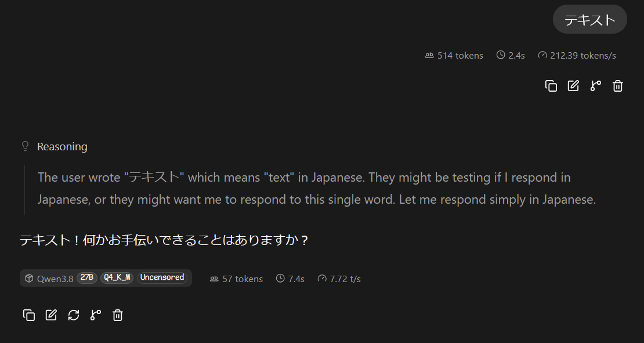Screen dimensions: 644x343
Task: Click the lightbulb icon beside Reasoning
Action: 25,146
